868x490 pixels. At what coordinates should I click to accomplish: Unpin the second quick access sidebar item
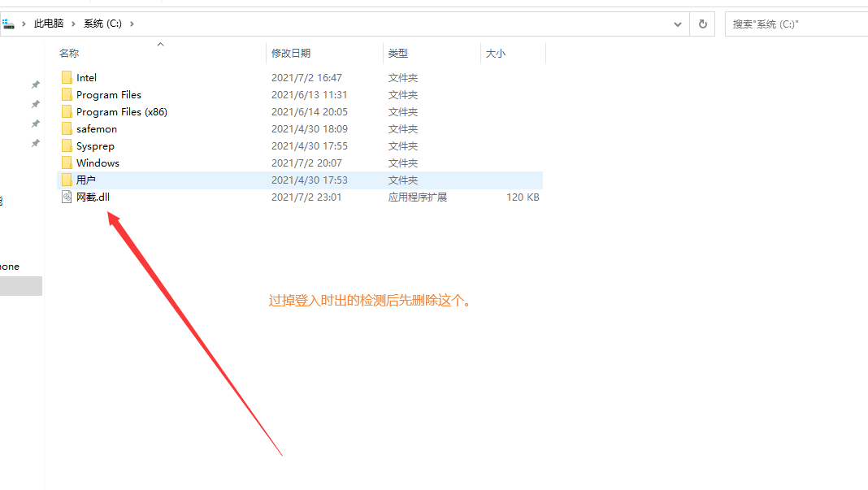pos(34,104)
